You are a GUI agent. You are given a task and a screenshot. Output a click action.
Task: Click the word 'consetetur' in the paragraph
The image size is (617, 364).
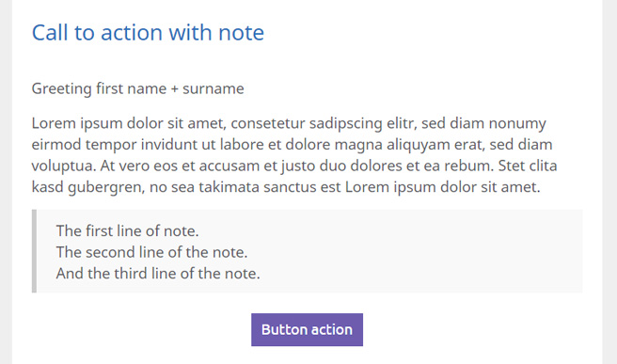tap(267, 123)
